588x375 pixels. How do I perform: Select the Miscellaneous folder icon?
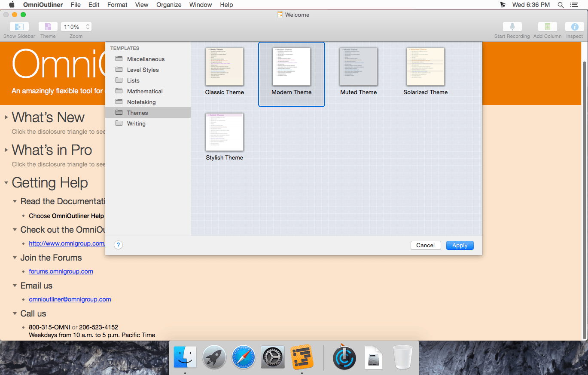(x=119, y=59)
